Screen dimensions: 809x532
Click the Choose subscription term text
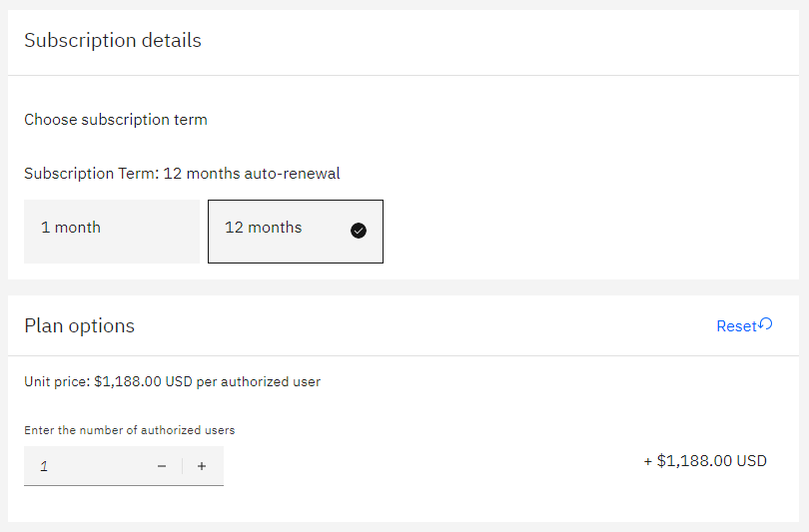[x=116, y=120]
